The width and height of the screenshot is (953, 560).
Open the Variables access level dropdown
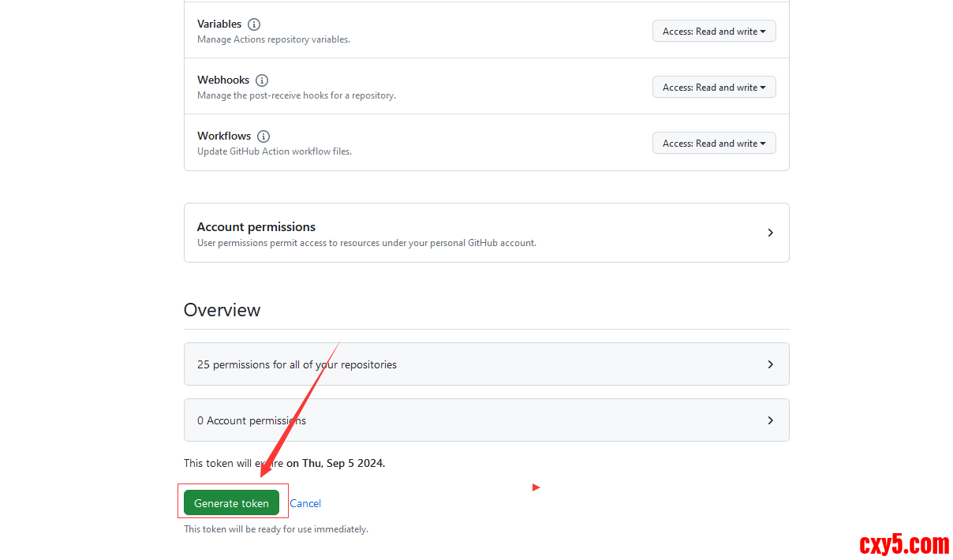pyautogui.click(x=714, y=32)
